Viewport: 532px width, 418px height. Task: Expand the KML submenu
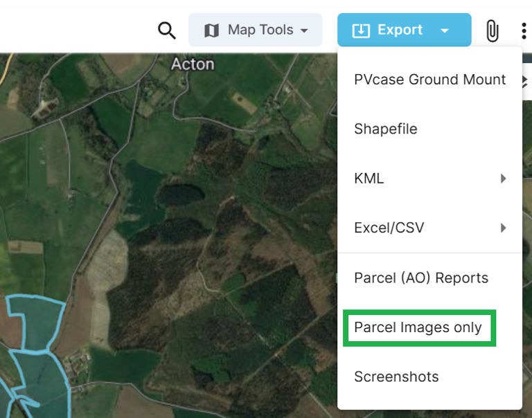(429, 179)
